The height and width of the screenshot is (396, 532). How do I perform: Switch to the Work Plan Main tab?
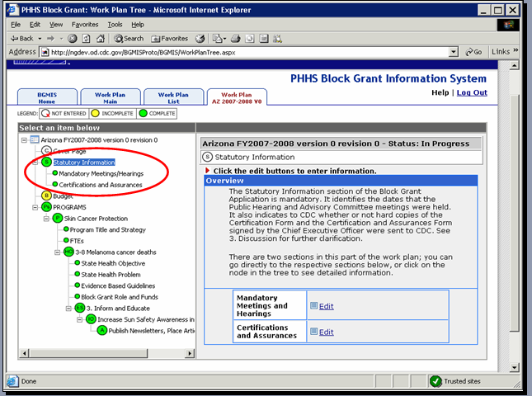pyautogui.click(x=111, y=97)
